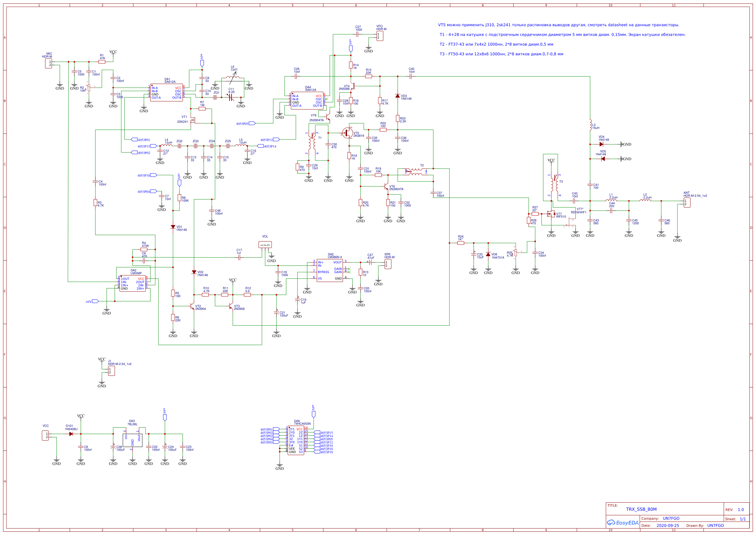Select the MIC header connector
The width and height of the screenshot is (756, 535).
pyautogui.click(x=49, y=63)
